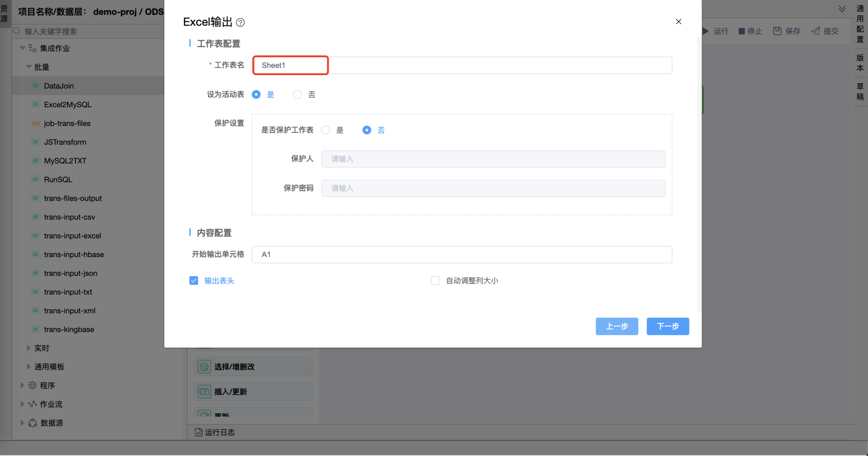Viewport: 868px width, 456px height.
Task: Select 是 for 是否保护工作表
Action: pos(325,130)
